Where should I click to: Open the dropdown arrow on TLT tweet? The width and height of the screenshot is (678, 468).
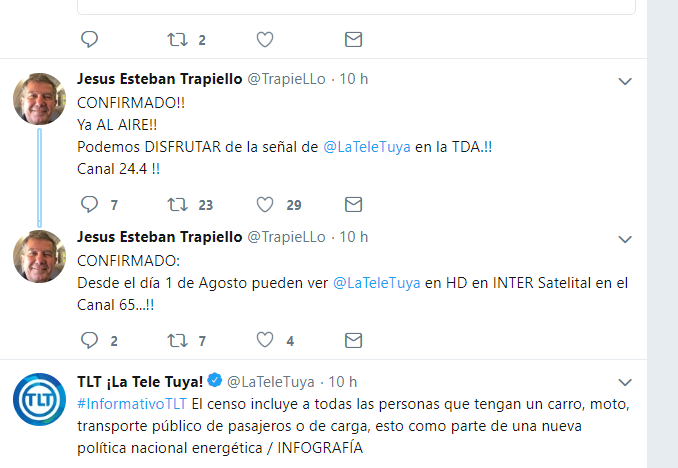click(x=625, y=383)
